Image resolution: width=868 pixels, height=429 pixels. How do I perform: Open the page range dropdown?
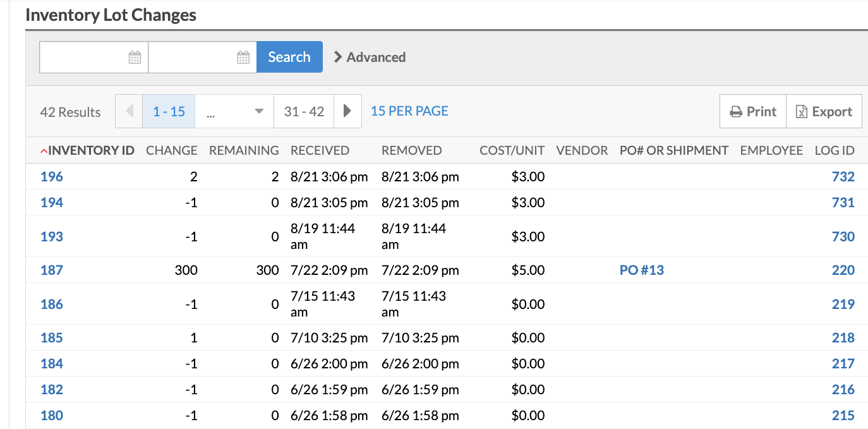click(x=234, y=111)
